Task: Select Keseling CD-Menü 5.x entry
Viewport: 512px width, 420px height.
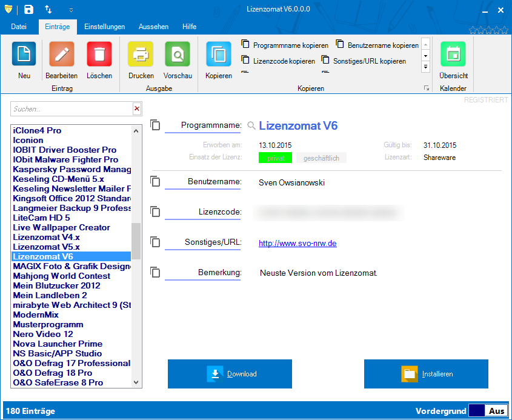Action: tap(58, 179)
